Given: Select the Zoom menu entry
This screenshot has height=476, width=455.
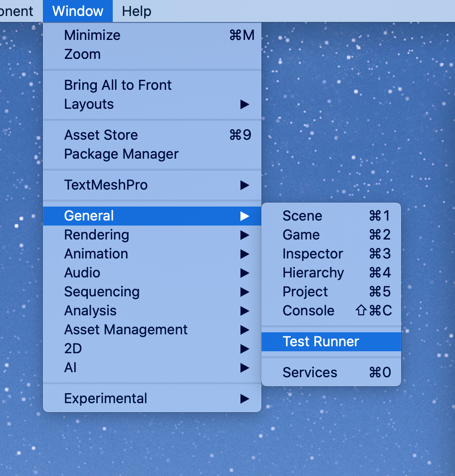Looking at the screenshot, I should click(152, 54).
